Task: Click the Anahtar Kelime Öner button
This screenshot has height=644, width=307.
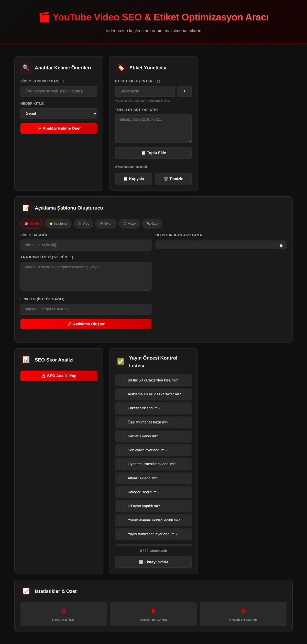Action: (59, 128)
